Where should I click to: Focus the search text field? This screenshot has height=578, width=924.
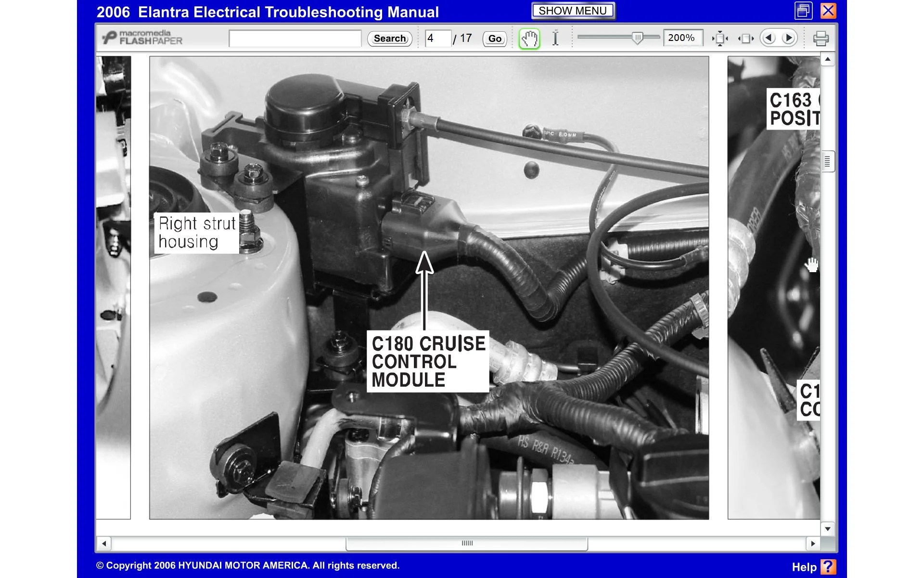pos(295,39)
